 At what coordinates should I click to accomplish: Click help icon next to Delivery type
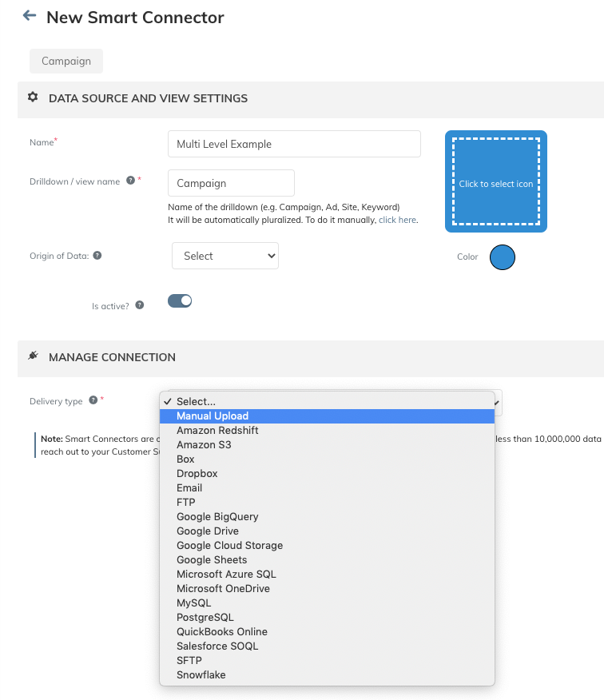(x=93, y=400)
